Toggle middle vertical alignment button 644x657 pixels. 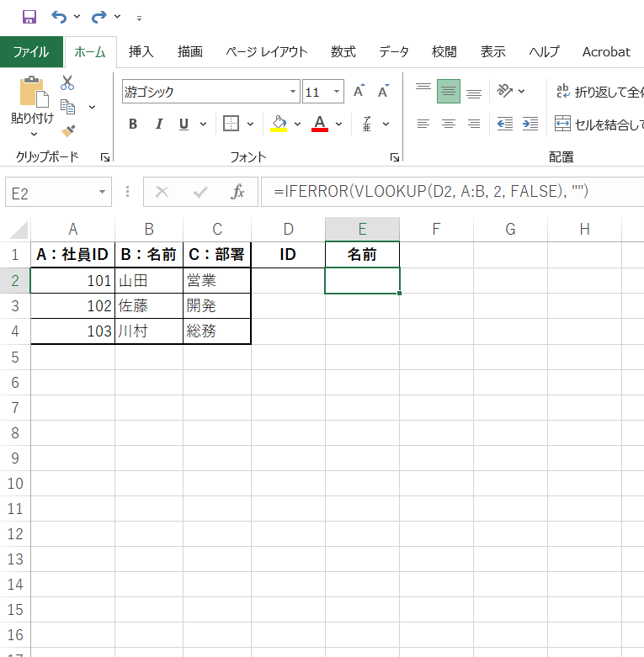tap(449, 91)
